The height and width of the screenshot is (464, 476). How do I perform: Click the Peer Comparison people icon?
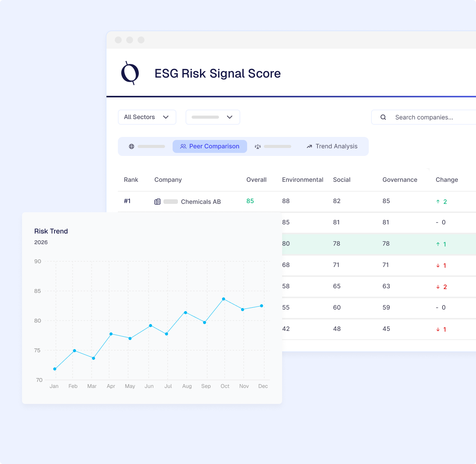tap(183, 146)
